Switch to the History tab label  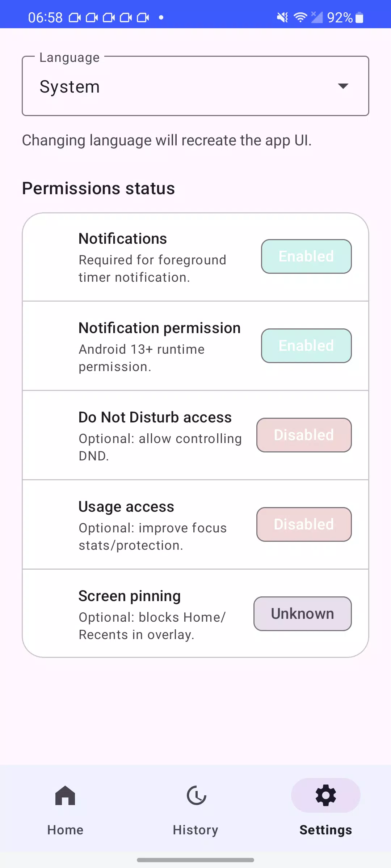pos(195,830)
